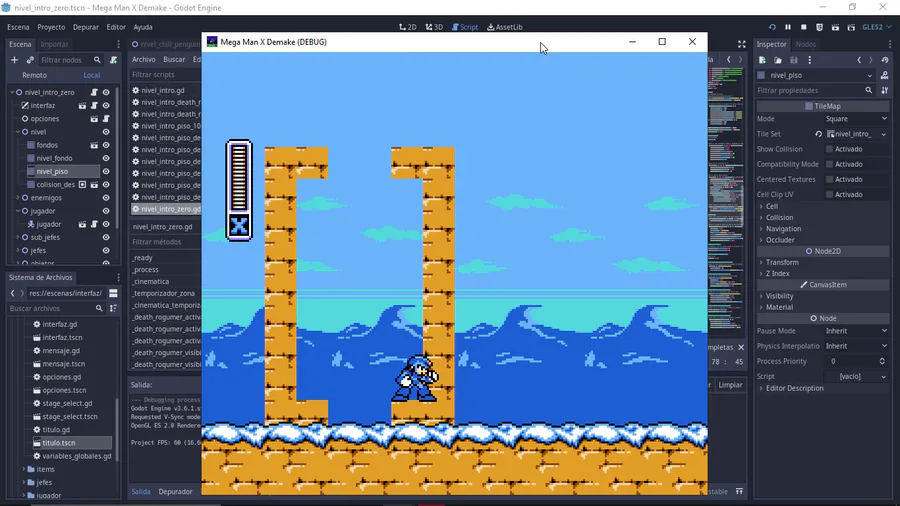
Task: Create a new resource in the Inspector
Action: point(762,60)
